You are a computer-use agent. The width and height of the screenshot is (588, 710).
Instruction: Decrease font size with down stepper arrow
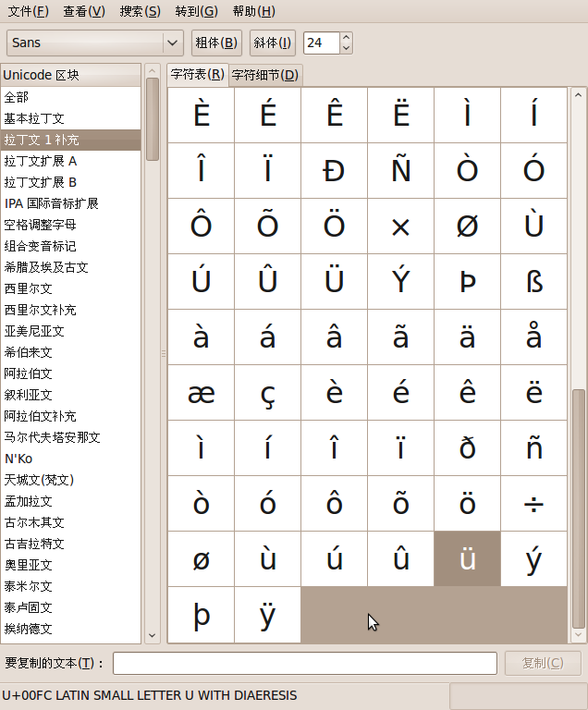click(x=346, y=48)
